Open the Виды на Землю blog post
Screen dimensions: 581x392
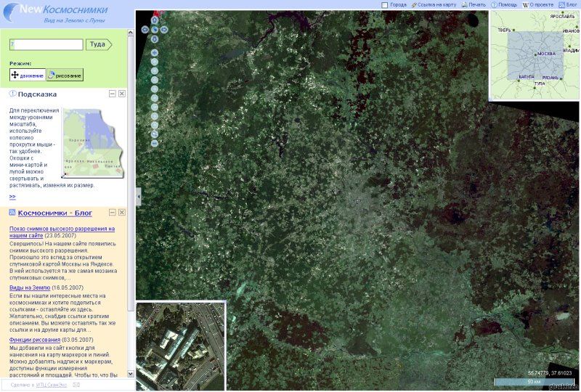[30, 287]
